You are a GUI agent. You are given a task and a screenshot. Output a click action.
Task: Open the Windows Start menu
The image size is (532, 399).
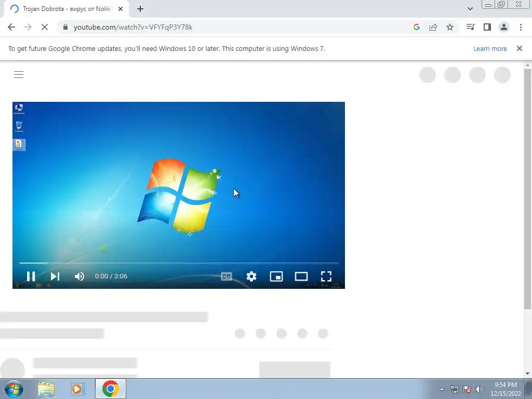pos(14,389)
